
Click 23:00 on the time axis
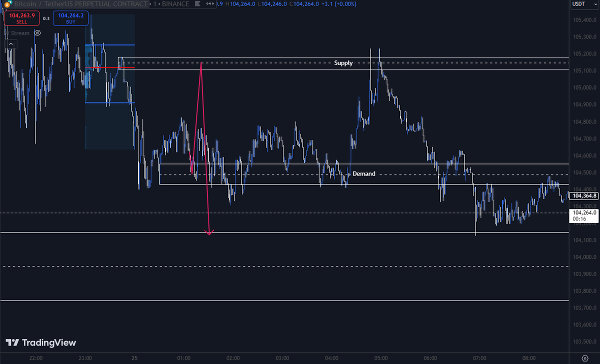(85, 358)
